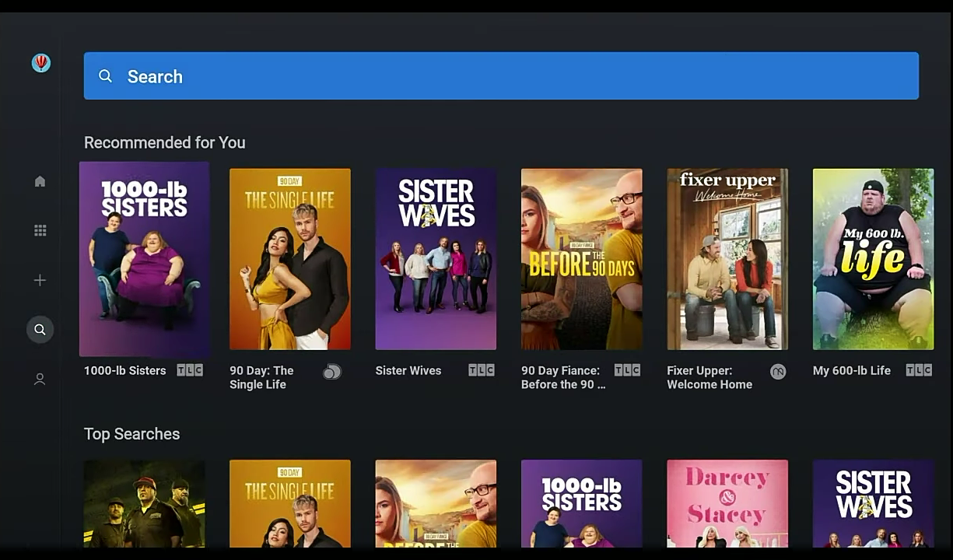Image resolution: width=953 pixels, height=560 pixels.
Task: Click the magnifier icon inside the search bar
Action: click(106, 76)
